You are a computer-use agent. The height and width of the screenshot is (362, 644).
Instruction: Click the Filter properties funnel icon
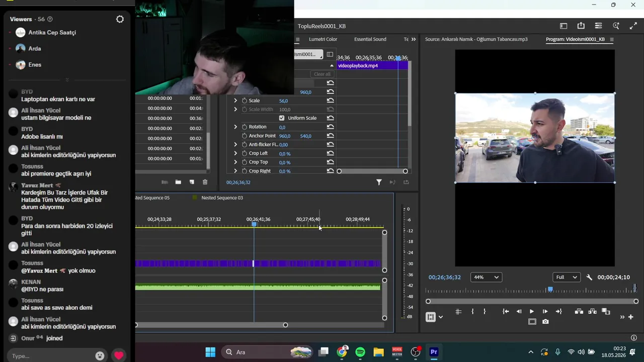(379, 183)
